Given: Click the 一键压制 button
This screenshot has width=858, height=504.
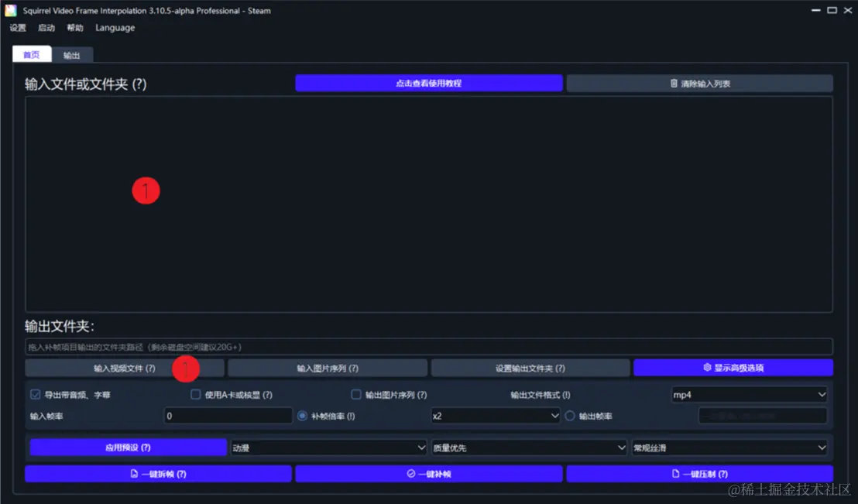Looking at the screenshot, I should coord(700,474).
